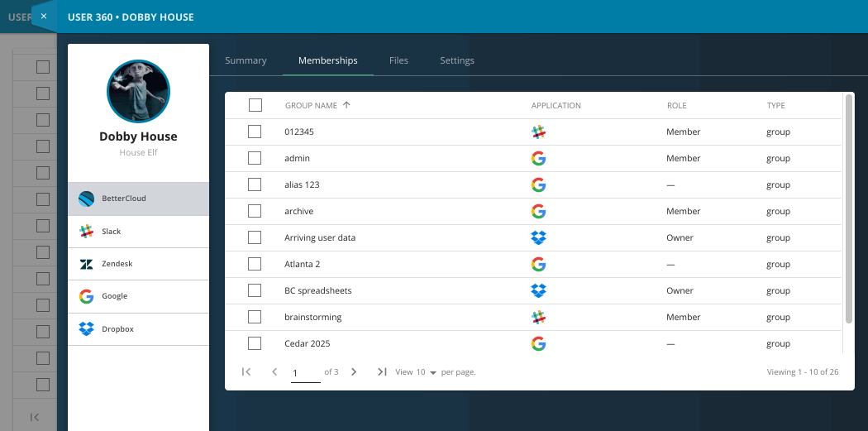Collapse the User 360 panel with X
The image size is (868, 431).
44,16
